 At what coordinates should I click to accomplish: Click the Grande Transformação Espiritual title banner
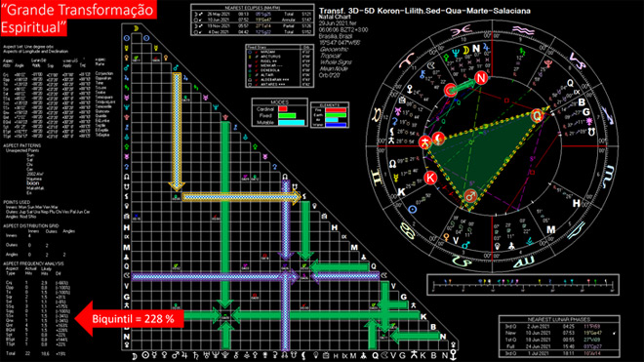[x=78, y=19]
